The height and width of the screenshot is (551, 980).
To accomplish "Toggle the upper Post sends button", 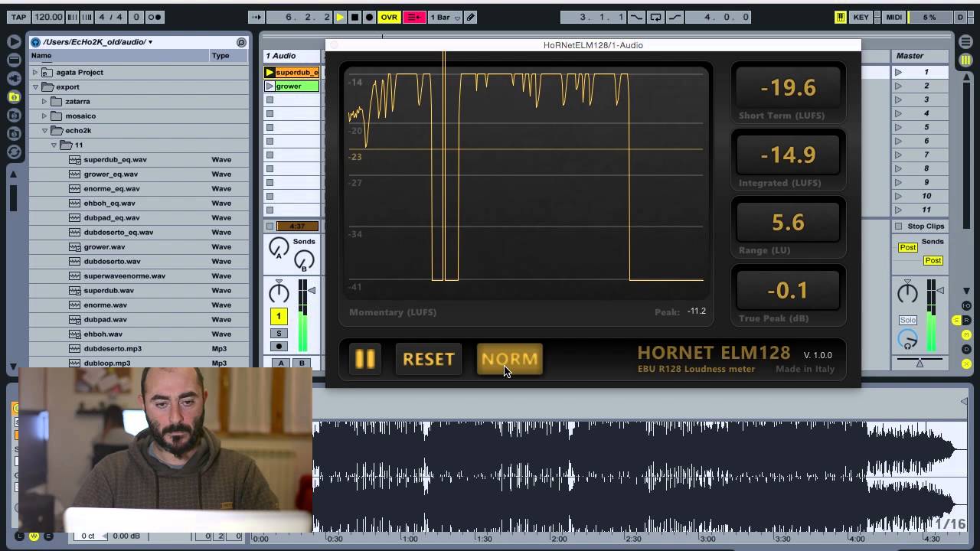I will pyautogui.click(x=907, y=247).
